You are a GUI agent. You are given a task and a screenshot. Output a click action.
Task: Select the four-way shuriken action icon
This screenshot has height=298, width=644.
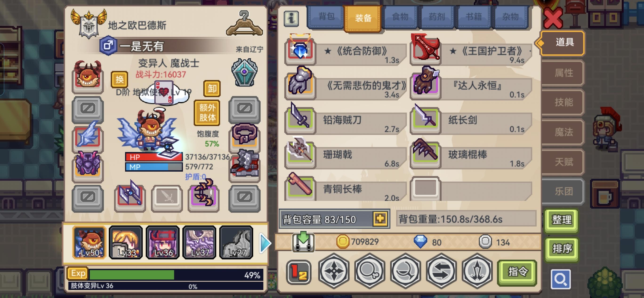tap(334, 271)
